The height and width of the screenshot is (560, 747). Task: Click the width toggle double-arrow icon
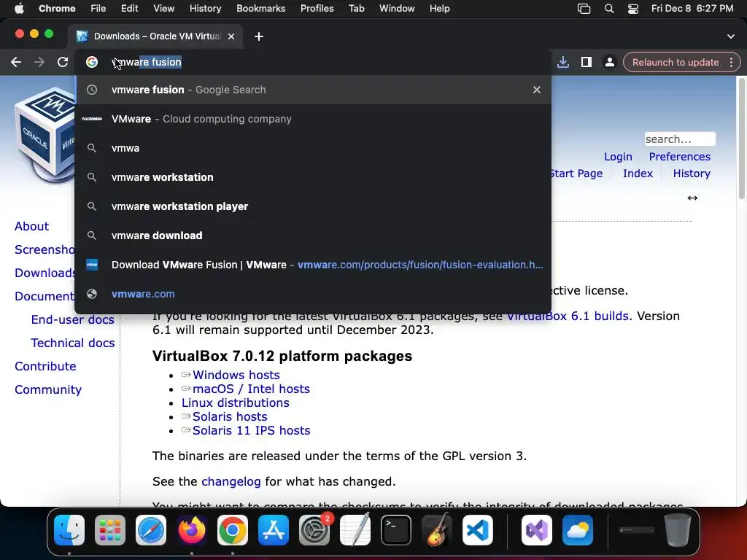[692, 198]
